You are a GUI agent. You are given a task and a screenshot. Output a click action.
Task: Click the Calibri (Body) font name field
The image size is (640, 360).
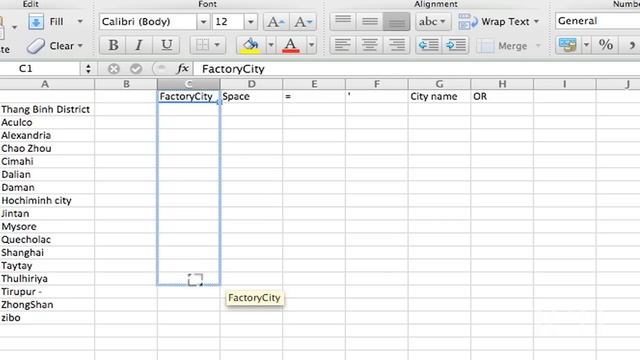pos(148,22)
